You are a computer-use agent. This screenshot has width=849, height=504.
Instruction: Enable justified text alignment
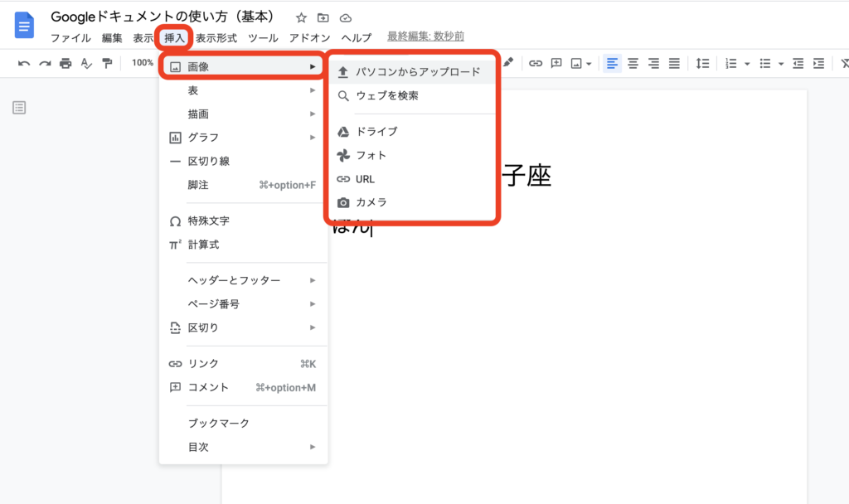[675, 63]
